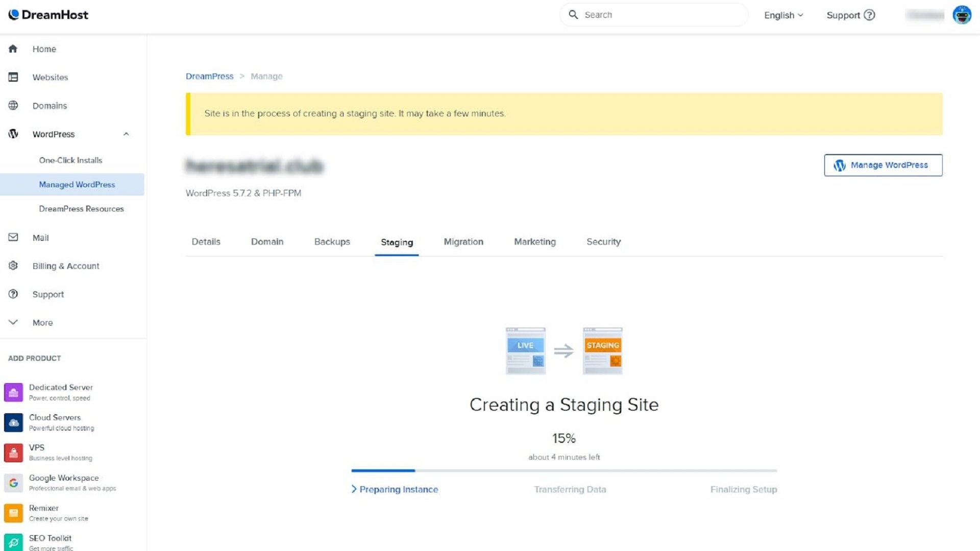Click the English language dropdown
This screenshot has height=551, width=980.
[x=783, y=15]
